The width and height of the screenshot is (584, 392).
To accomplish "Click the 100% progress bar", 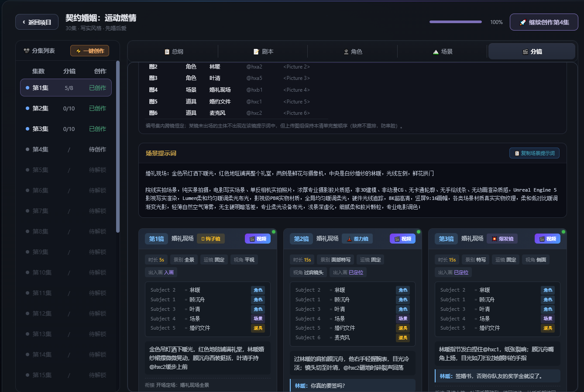I will coord(456,22).
